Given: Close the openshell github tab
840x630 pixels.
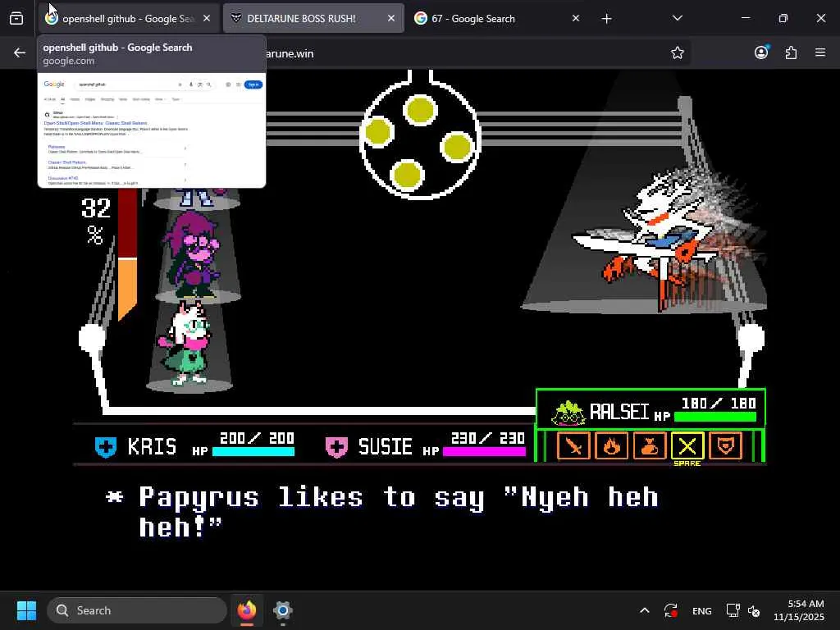Looking at the screenshot, I should tap(207, 18).
